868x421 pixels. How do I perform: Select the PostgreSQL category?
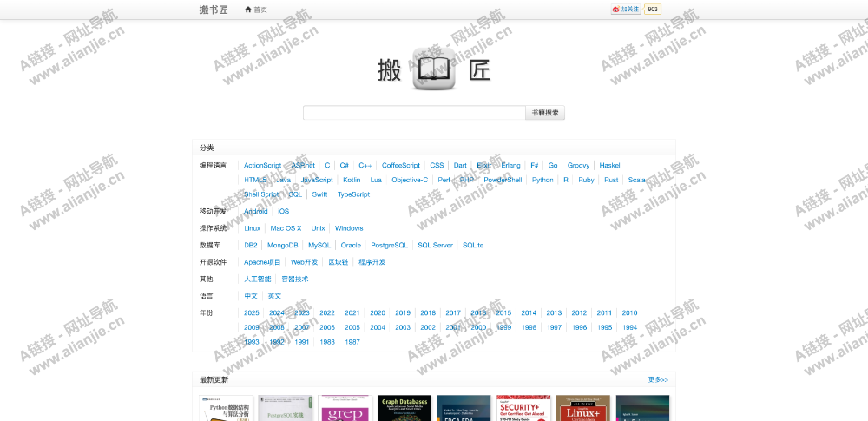(389, 245)
